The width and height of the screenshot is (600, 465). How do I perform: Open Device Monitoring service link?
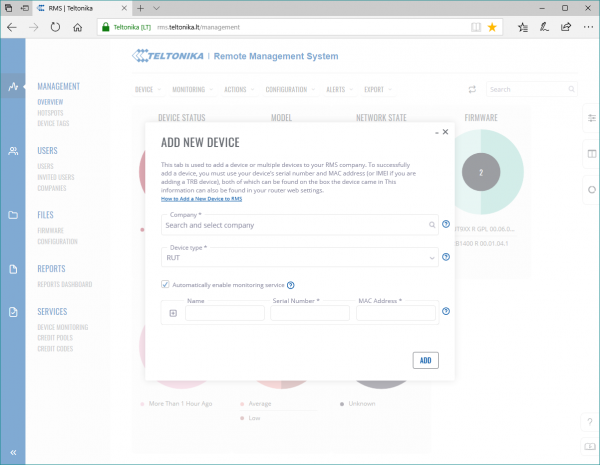pyautogui.click(x=63, y=327)
